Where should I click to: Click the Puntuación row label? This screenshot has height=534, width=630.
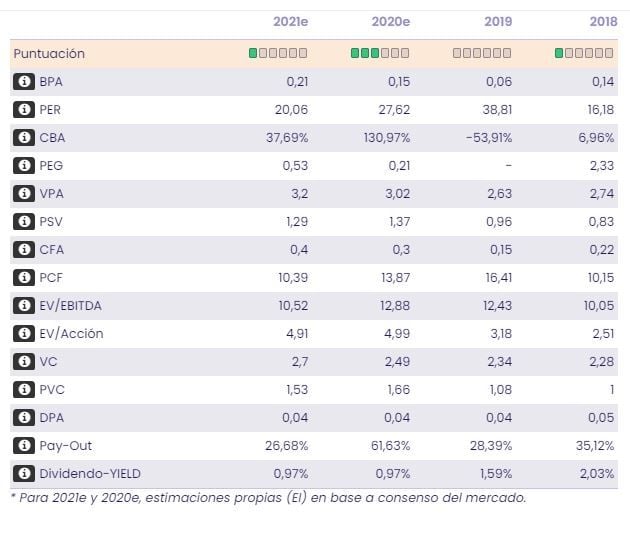point(49,54)
